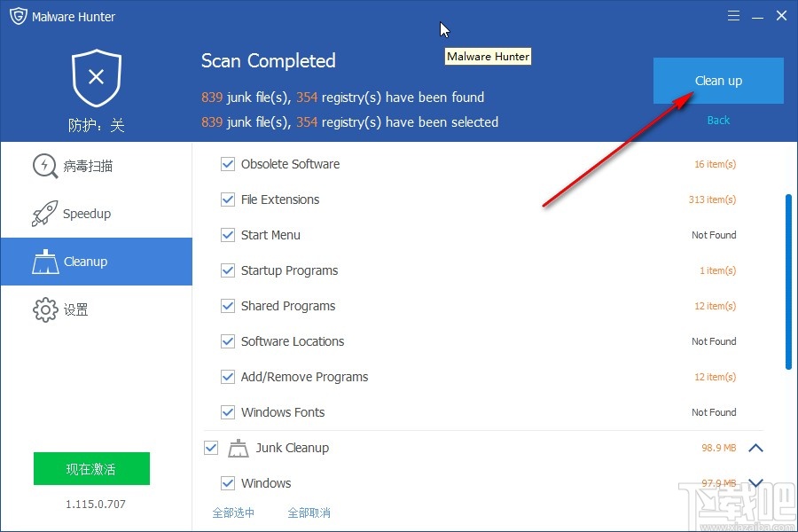Click the Junk Cleanup trash bin icon

(x=238, y=448)
